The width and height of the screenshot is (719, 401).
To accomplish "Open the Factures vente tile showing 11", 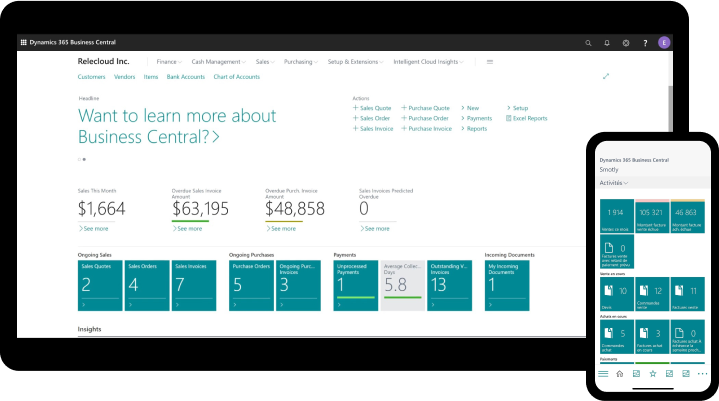I will (x=687, y=294).
